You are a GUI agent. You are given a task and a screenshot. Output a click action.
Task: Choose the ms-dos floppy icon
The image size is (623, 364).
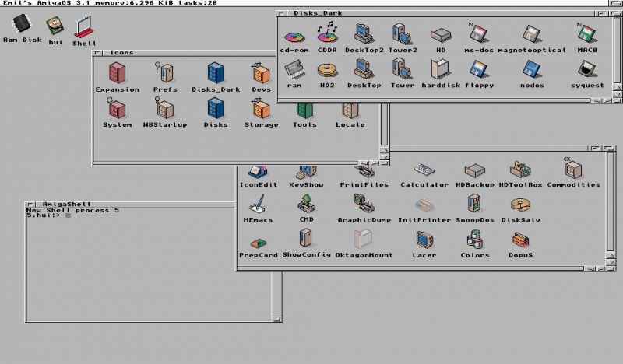click(x=477, y=33)
